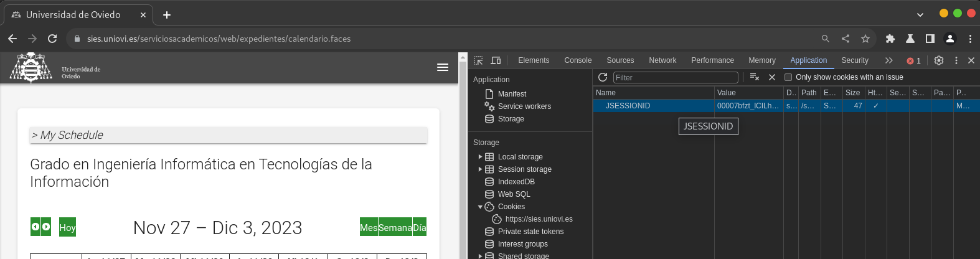
Task: Select the https://sies.uniovi.es cookie entry
Action: [539, 219]
